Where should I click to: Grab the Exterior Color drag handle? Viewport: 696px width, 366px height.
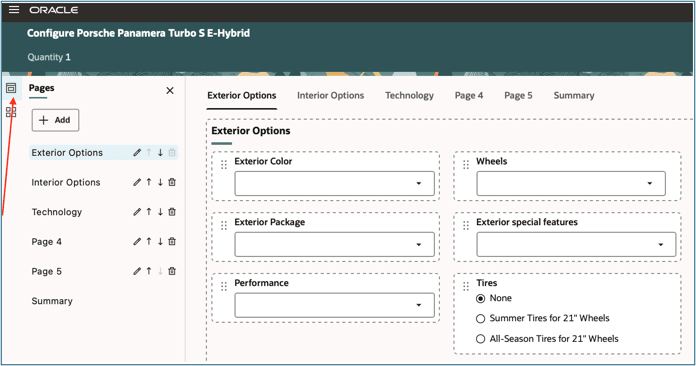coord(224,165)
